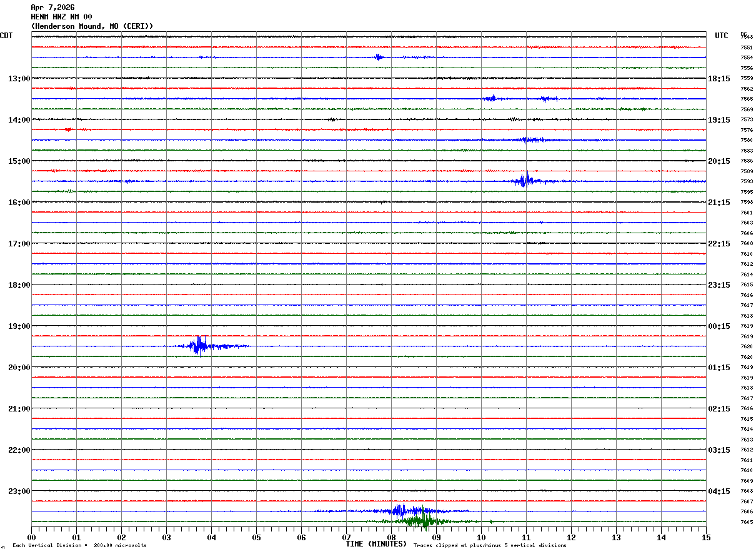Click the DC offset value 7605

pyautogui.click(x=747, y=522)
